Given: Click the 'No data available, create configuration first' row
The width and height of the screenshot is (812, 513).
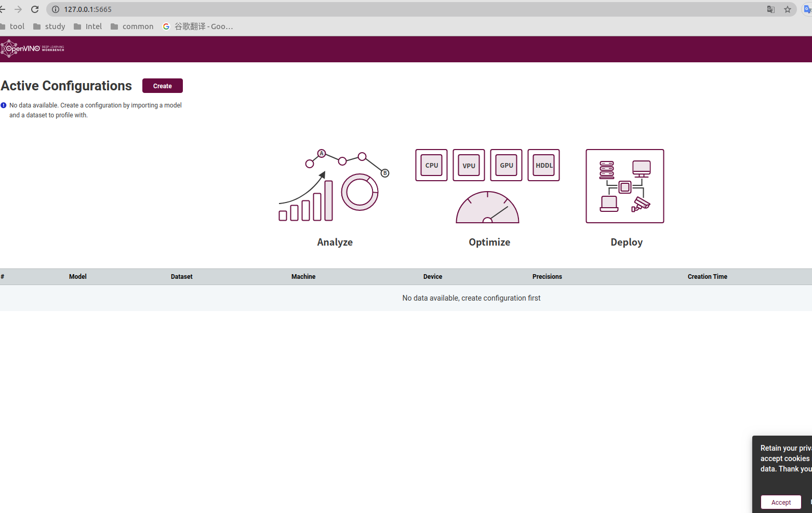Looking at the screenshot, I should pos(406,298).
